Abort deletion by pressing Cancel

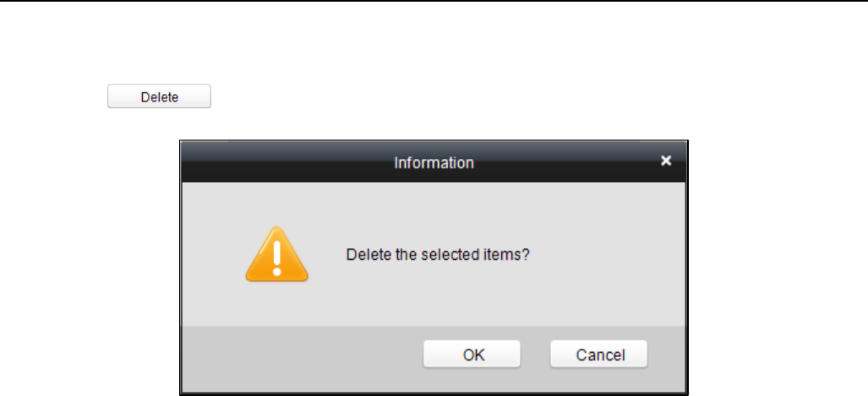click(599, 355)
